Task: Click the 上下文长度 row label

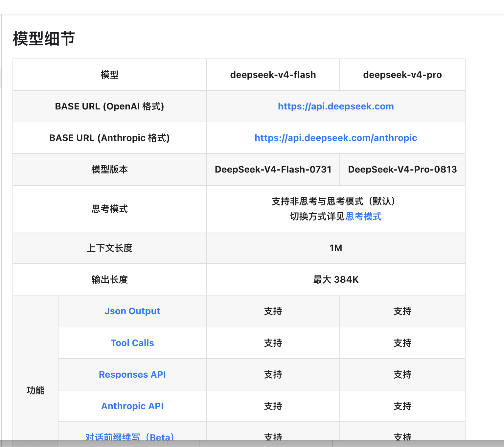Action: pos(109,248)
